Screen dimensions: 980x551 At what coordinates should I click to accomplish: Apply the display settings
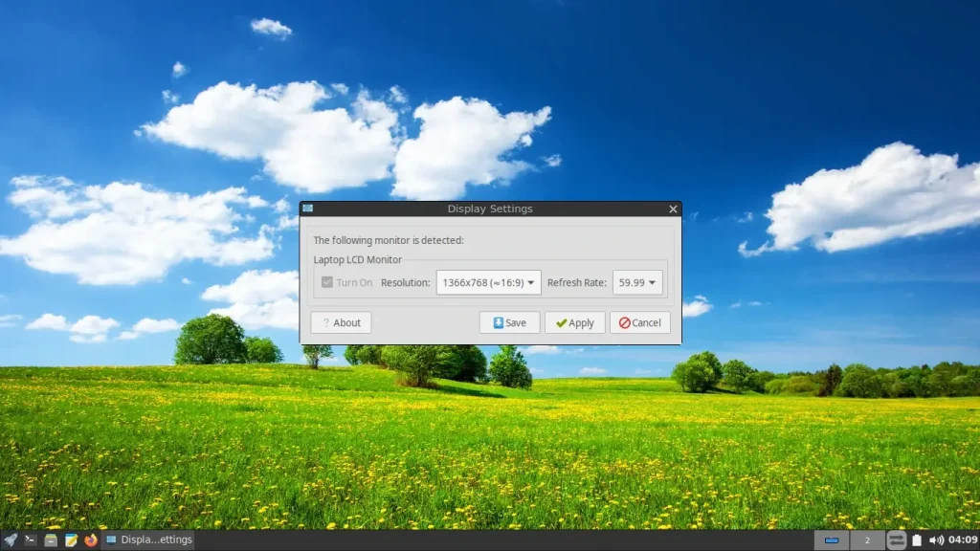pyautogui.click(x=574, y=322)
